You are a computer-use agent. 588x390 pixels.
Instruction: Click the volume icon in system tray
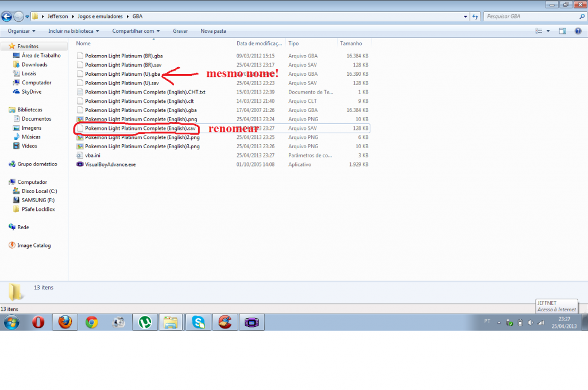point(530,322)
